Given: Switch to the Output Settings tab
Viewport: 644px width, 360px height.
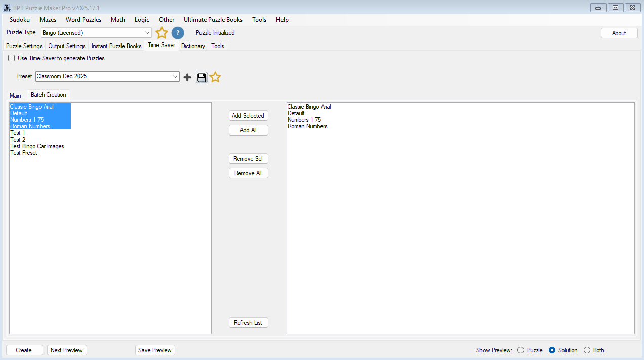Looking at the screenshot, I should 67,46.
